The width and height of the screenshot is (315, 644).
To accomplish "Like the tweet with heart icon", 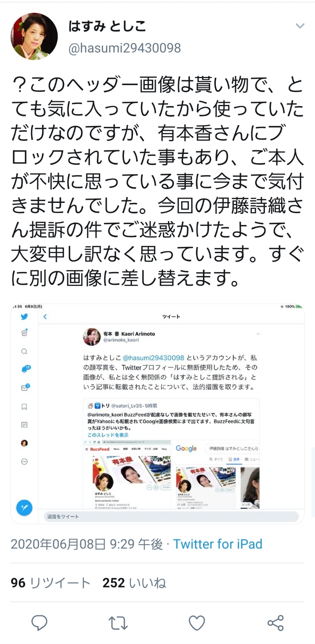I will pyautogui.click(x=197, y=623).
